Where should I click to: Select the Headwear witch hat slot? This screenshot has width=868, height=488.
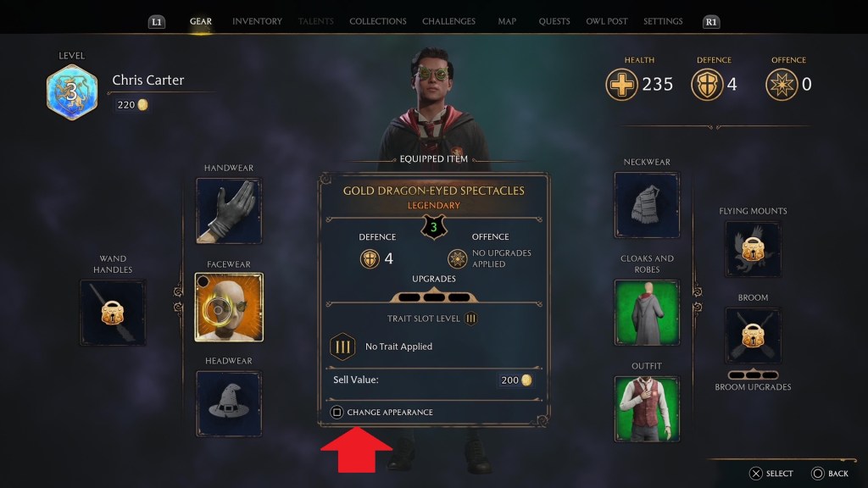229,403
